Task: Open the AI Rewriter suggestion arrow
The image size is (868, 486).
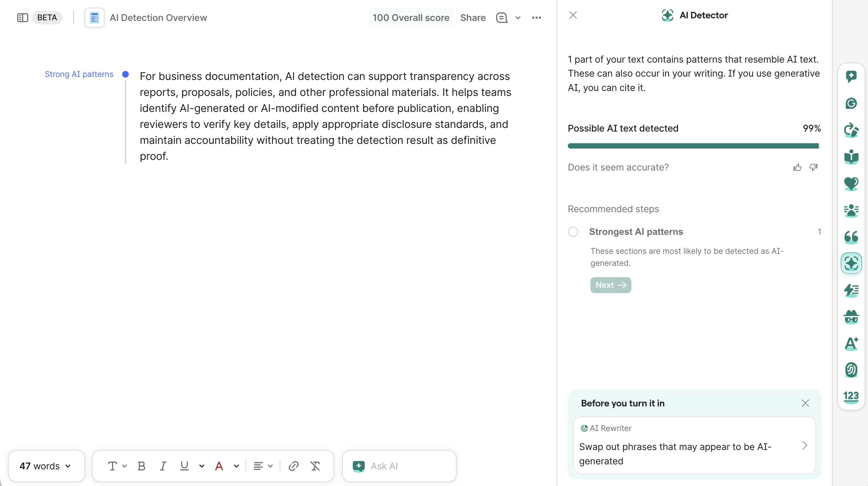Action: pyautogui.click(x=805, y=446)
